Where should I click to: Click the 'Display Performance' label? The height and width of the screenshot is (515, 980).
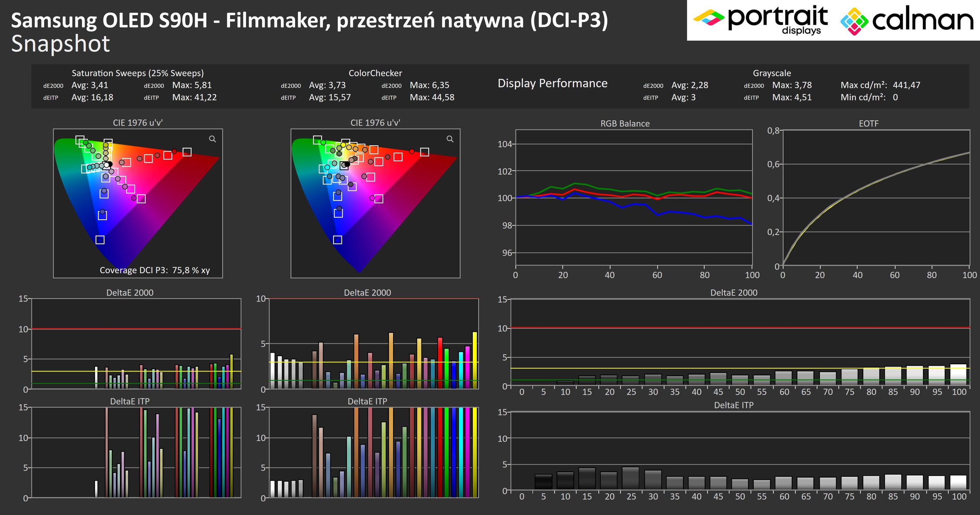tap(552, 83)
